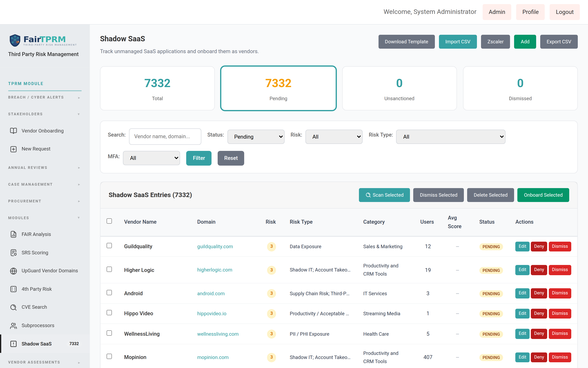Focus the vendor name search field

click(x=165, y=136)
